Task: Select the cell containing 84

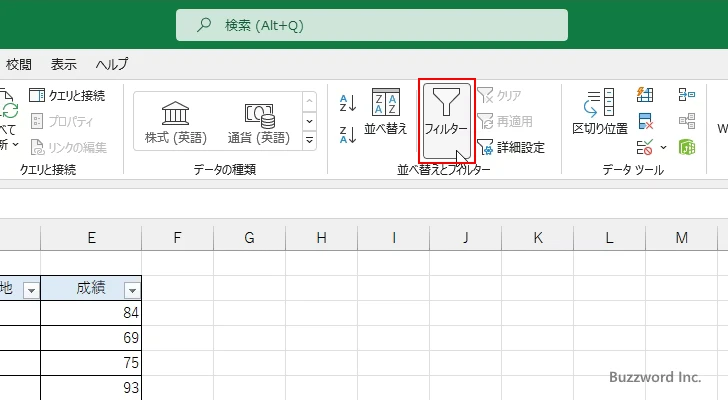Action: [x=91, y=313]
